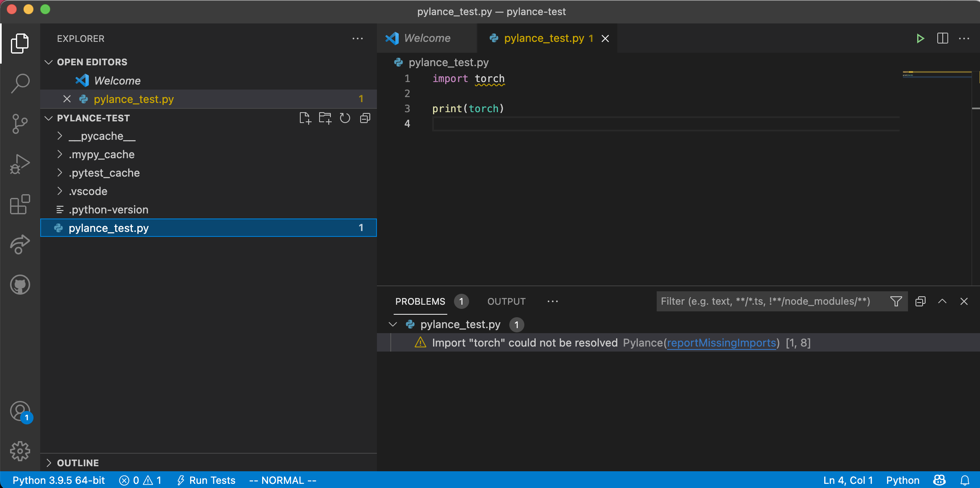Create a new folder in the explorer
980x488 pixels.
pos(325,118)
